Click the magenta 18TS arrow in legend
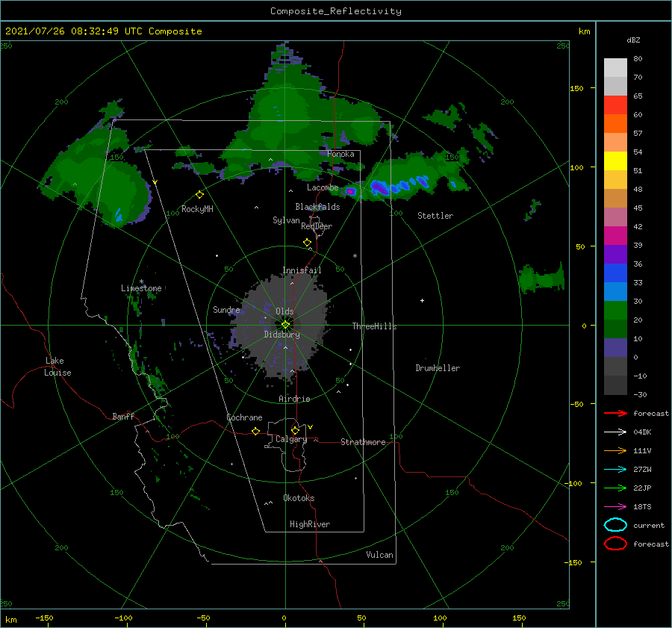Image resolution: width=672 pixels, height=628 pixels. point(615,507)
